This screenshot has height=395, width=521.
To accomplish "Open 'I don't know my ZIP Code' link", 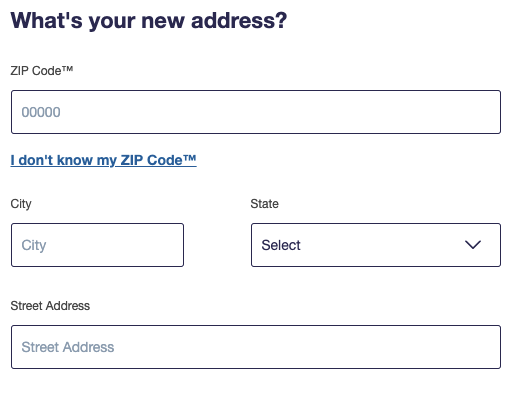I will click(103, 160).
